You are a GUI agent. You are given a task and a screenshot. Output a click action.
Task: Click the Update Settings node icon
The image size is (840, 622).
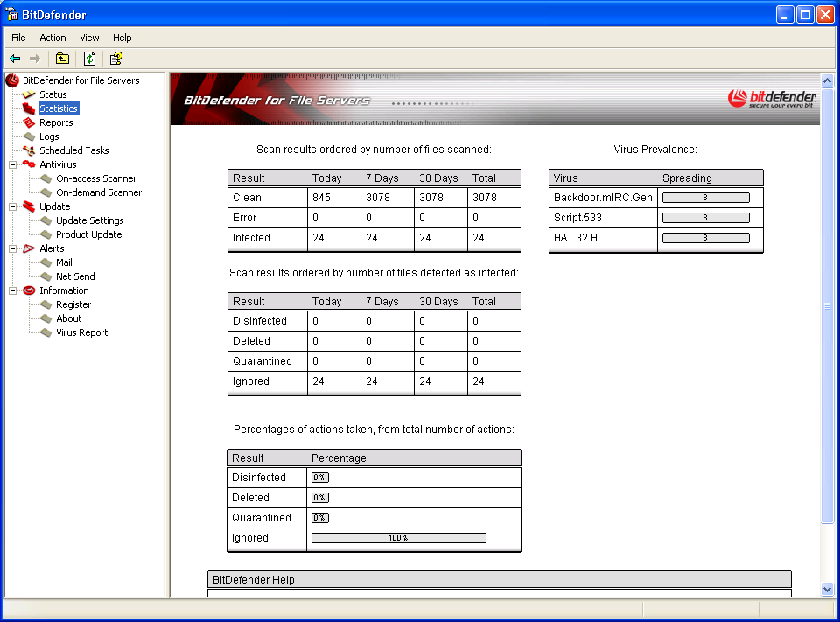[46, 220]
